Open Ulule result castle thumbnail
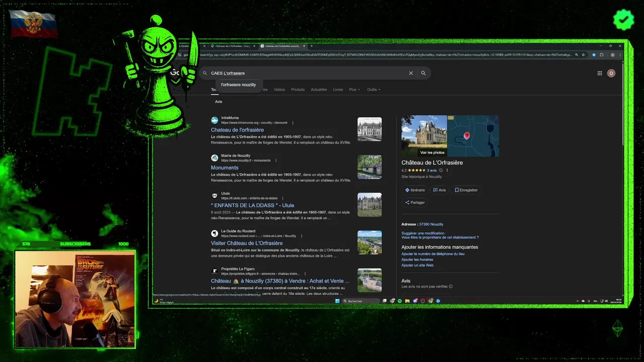Image resolution: width=644 pixels, height=362 pixels. [x=369, y=205]
